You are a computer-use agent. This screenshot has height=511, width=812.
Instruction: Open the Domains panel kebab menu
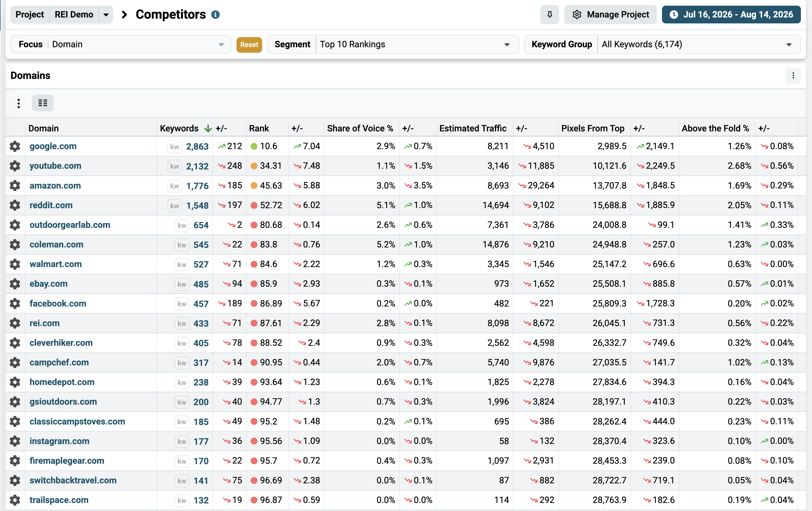click(x=793, y=76)
